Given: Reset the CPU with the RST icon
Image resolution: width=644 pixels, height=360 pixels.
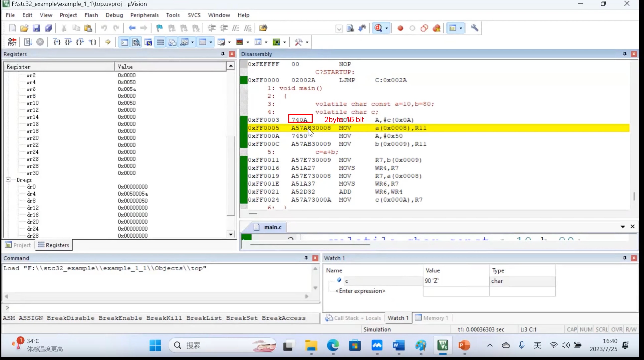Looking at the screenshot, I should tap(12, 42).
